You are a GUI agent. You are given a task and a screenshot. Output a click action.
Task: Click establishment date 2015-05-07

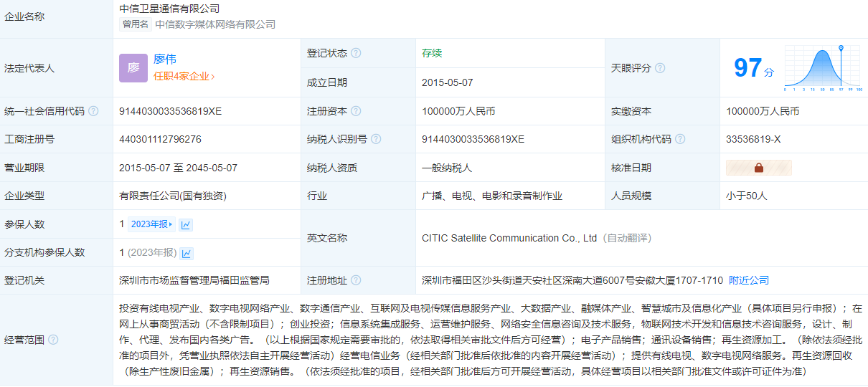[x=448, y=82]
